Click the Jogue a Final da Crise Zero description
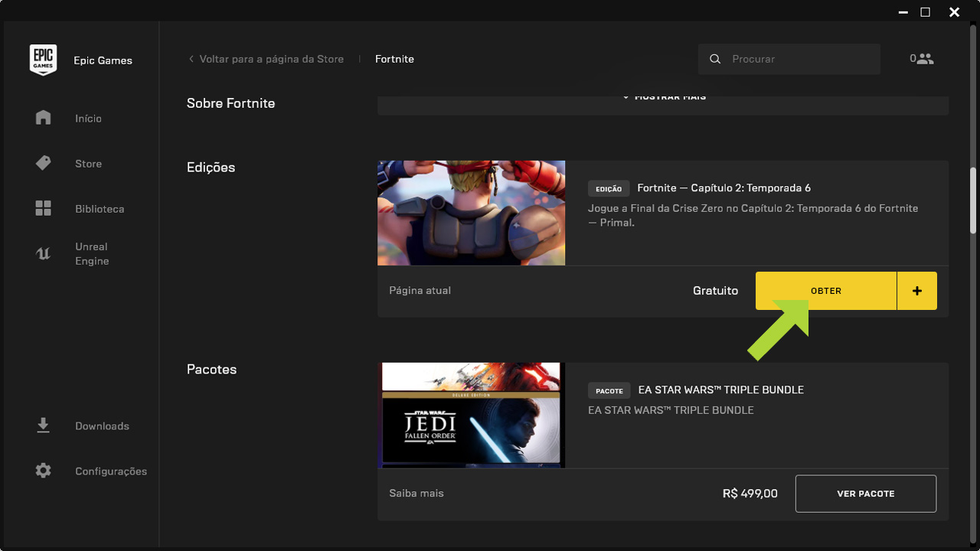The height and width of the screenshot is (551, 980). pos(753,216)
